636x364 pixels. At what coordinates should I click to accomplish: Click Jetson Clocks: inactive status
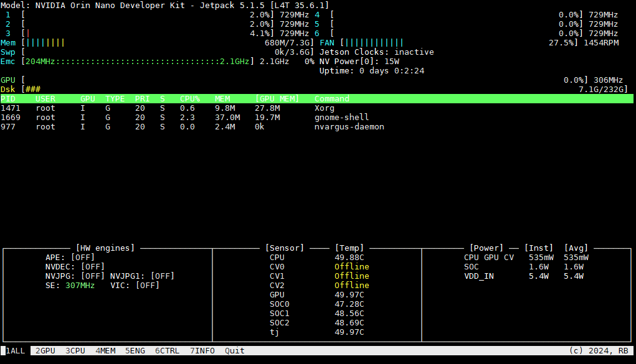coord(376,52)
